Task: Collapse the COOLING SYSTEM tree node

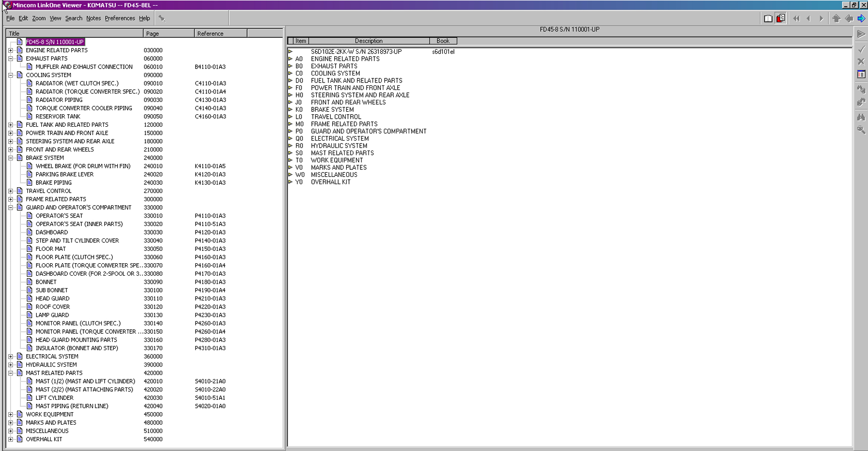Action: pyautogui.click(x=10, y=75)
